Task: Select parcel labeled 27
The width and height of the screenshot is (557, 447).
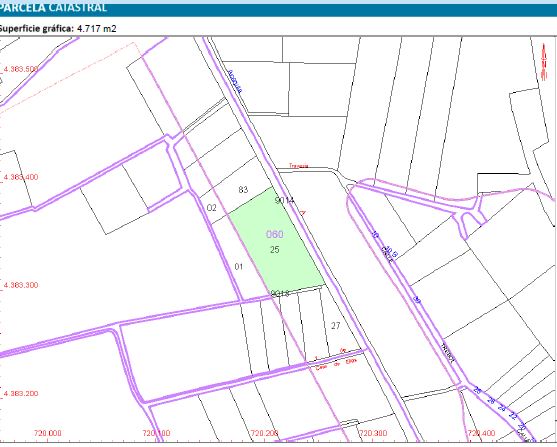Action: tap(336, 325)
